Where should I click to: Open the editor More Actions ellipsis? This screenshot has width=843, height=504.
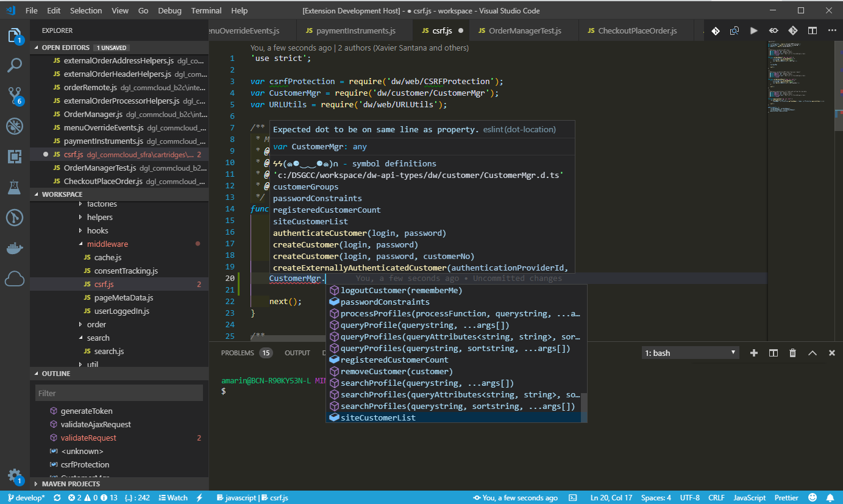pos(832,30)
